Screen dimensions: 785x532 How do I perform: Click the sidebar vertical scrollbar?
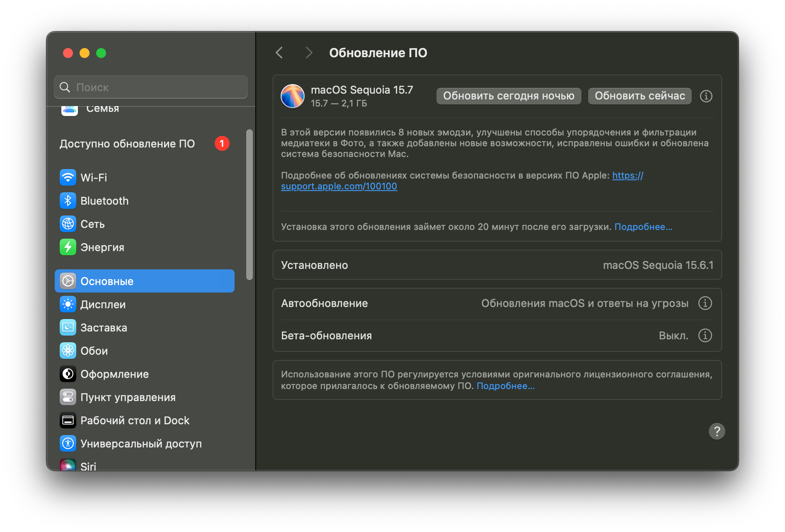click(x=250, y=205)
